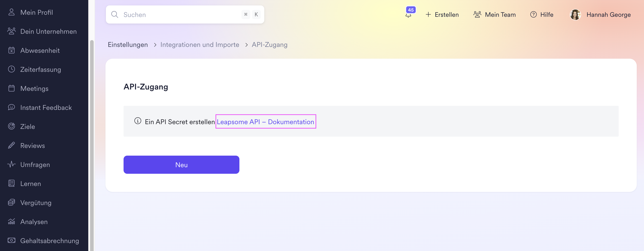Viewport: 644px width, 251px height.
Task: Open Gehaltsabrechnung banknote icon
Action: pos(12,241)
